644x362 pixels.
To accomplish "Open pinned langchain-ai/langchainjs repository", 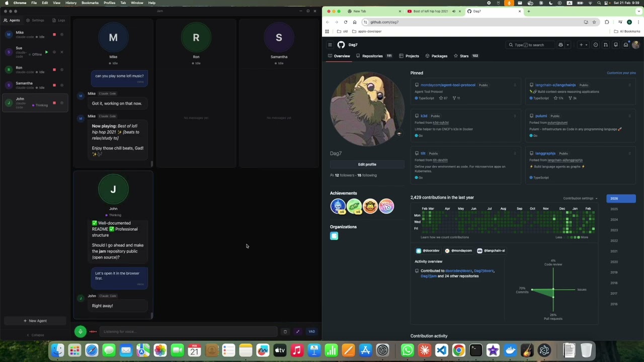I will tap(555, 85).
